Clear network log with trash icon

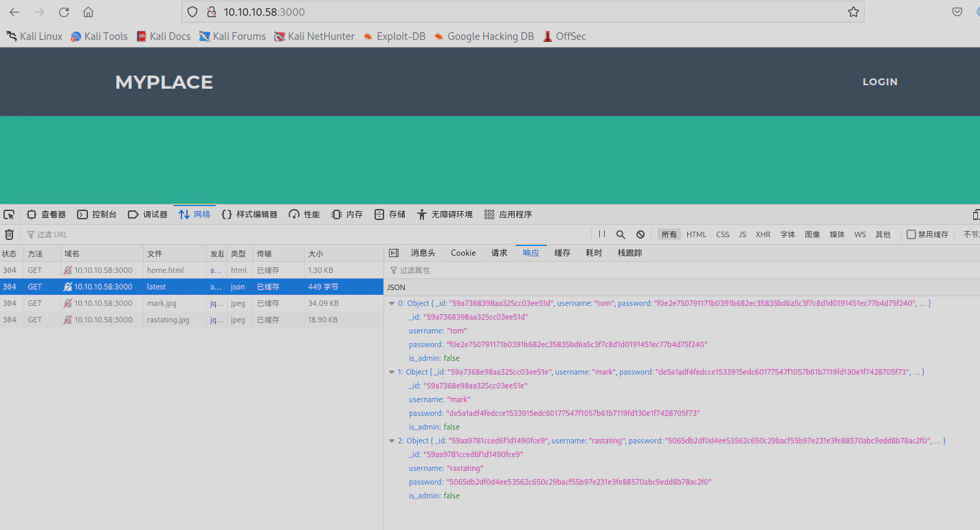tap(9, 234)
